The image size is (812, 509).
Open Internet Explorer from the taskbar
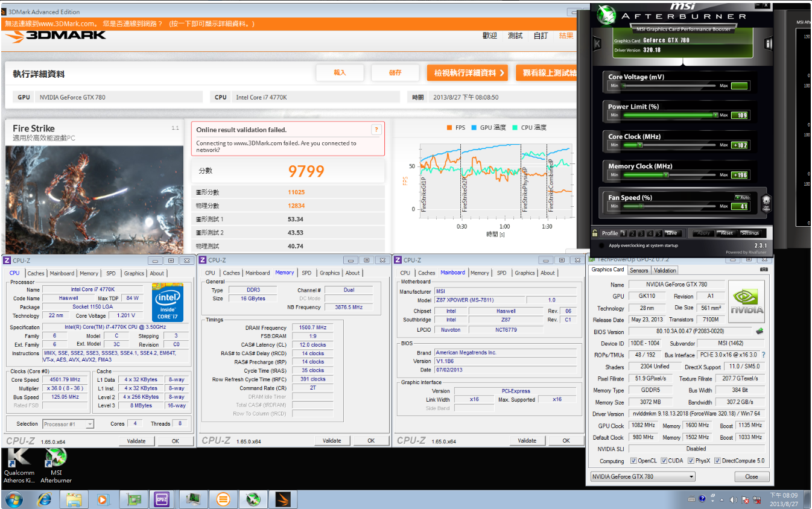click(45, 499)
